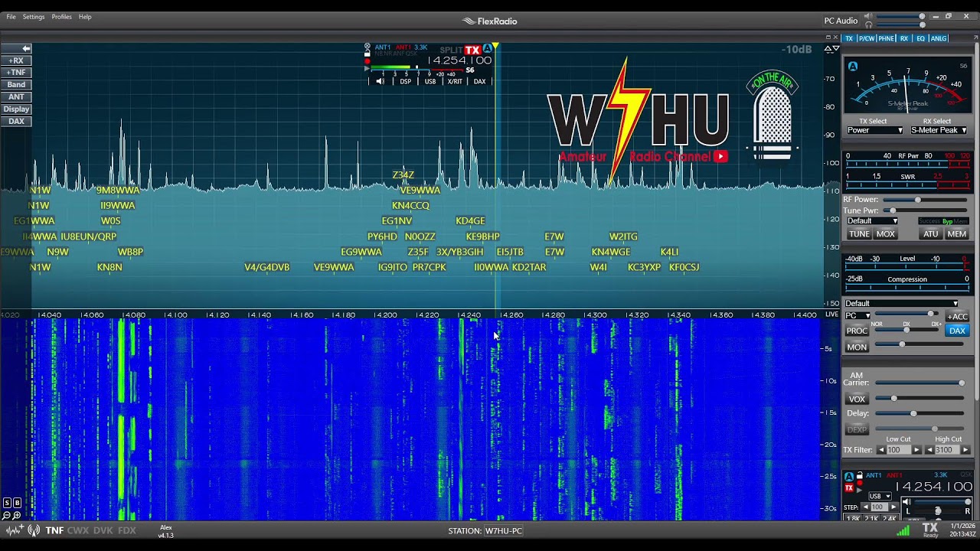Toggle the slice lock icon on the flag

coord(367,54)
